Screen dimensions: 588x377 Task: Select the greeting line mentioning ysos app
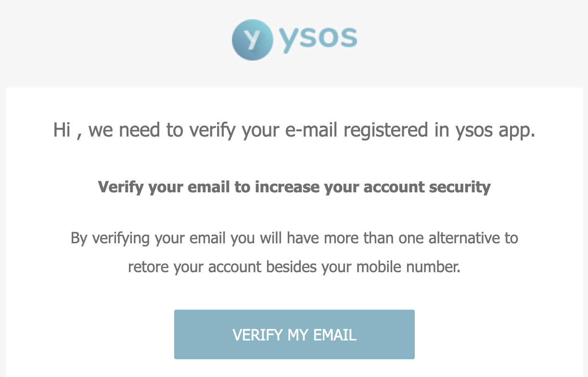point(294,130)
